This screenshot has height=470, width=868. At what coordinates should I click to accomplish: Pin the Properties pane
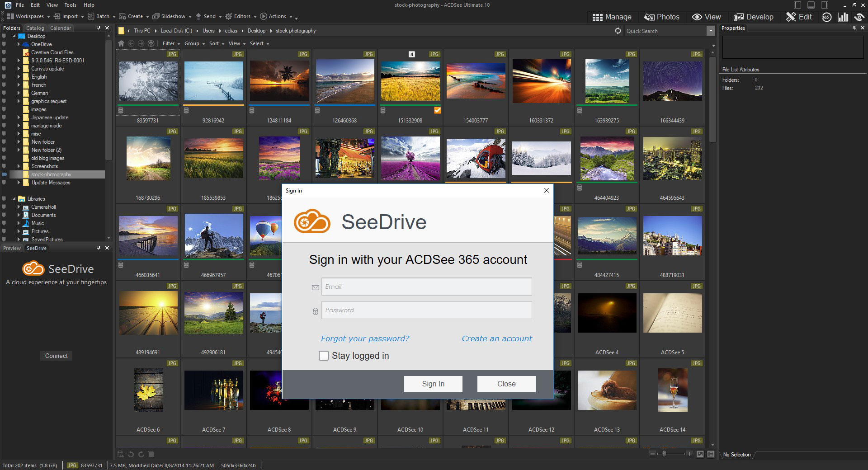tap(854, 28)
